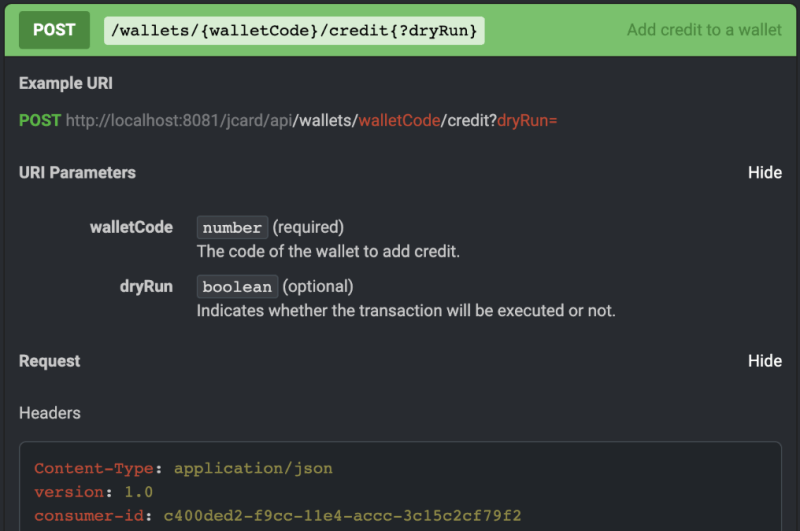This screenshot has height=531, width=800.
Task: Click the Example URI heading
Action: click(x=66, y=83)
